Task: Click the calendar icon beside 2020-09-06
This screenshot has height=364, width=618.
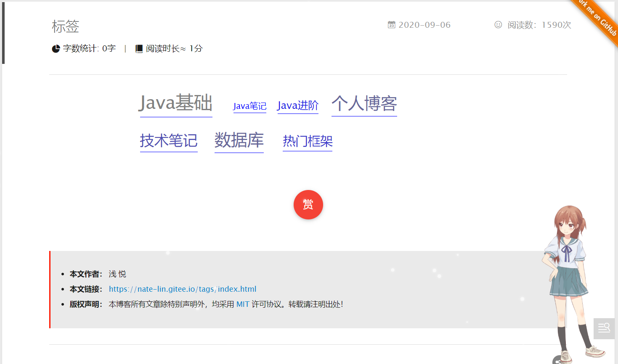Action: click(391, 25)
